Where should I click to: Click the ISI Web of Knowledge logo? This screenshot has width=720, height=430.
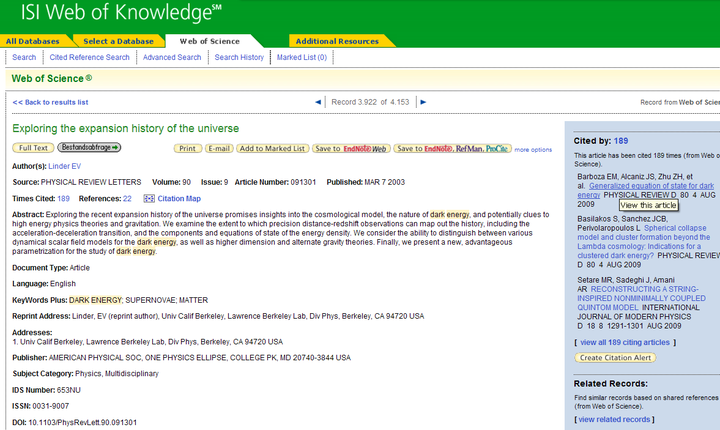pyautogui.click(x=121, y=12)
